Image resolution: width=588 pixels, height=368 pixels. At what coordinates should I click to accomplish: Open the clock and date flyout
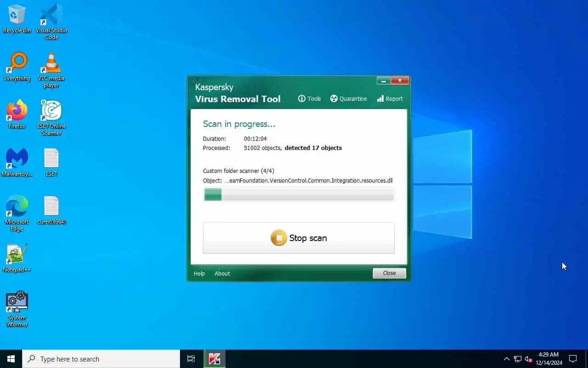click(549, 359)
